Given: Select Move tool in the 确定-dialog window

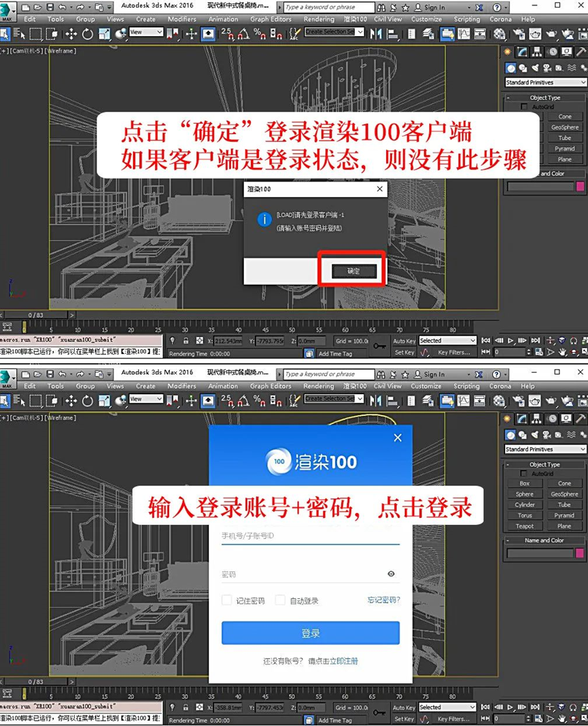Looking at the screenshot, I should coord(71,34).
